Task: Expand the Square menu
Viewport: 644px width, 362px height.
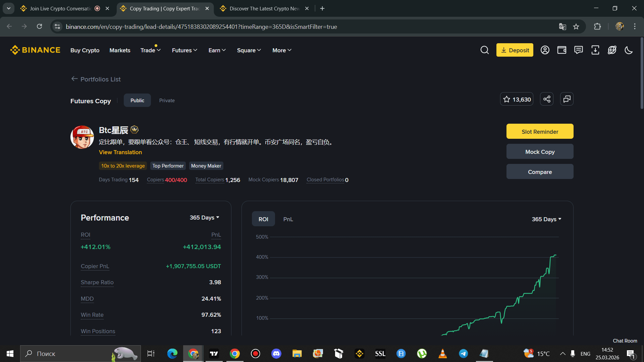Action: point(249,50)
